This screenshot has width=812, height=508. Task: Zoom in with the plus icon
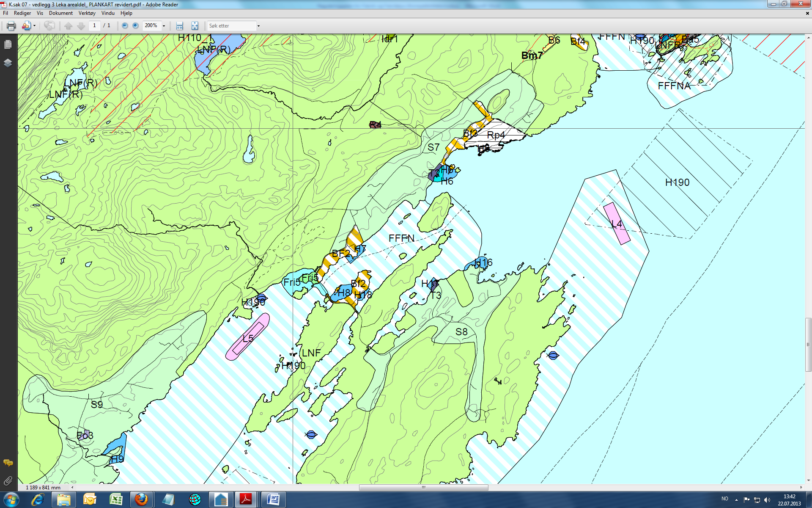click(x=135, y=25)
